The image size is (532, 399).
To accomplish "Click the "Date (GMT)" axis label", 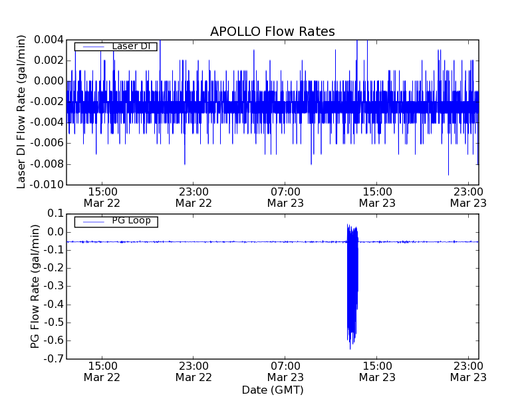I will point(273,390).
